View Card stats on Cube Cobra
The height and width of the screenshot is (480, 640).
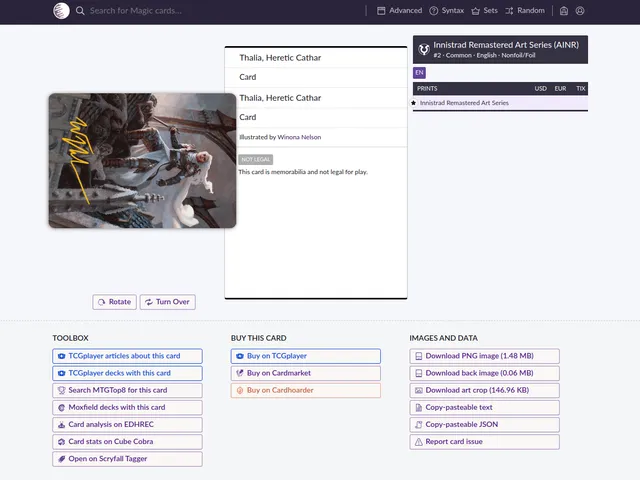(127, 442)
